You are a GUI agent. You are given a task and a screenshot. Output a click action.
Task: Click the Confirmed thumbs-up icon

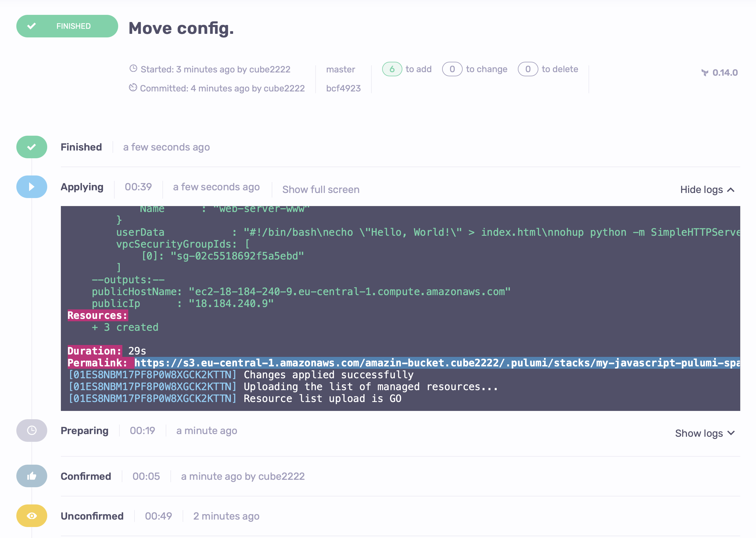31,476
